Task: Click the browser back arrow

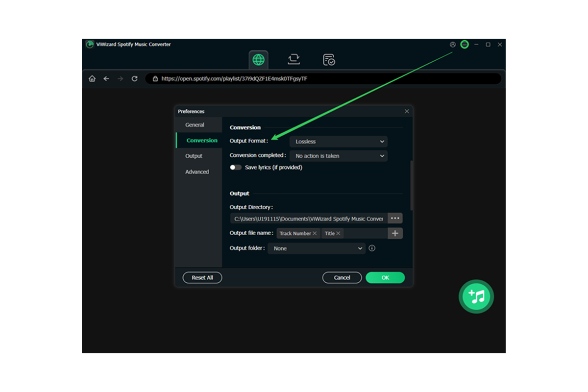Action: pos(106,78)
